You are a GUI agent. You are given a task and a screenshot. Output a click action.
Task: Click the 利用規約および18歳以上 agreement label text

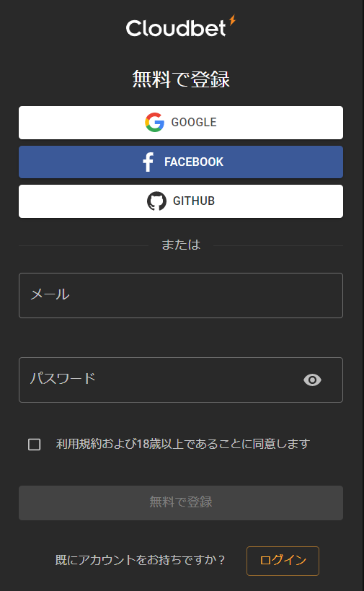pos(183,444)
